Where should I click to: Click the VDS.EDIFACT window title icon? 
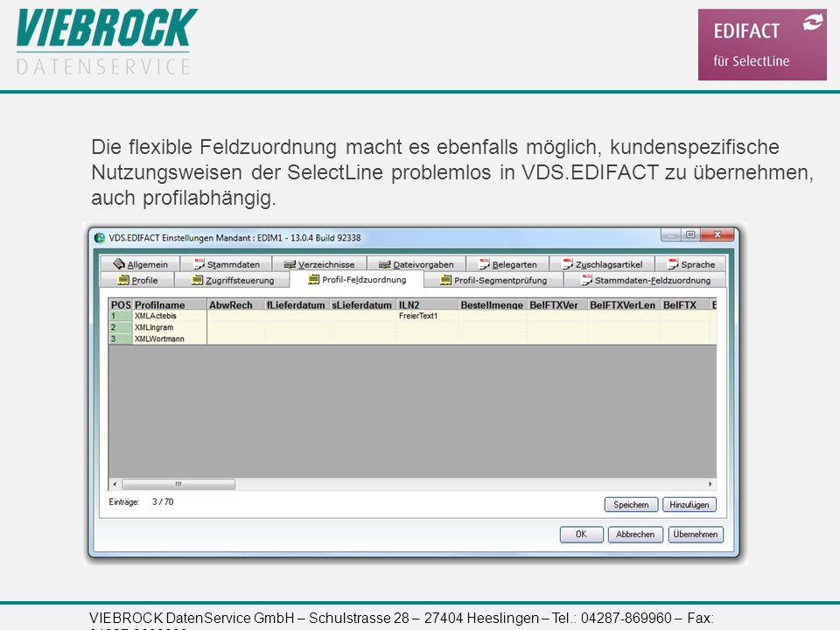pyautogui.click(x=100, y=238)
